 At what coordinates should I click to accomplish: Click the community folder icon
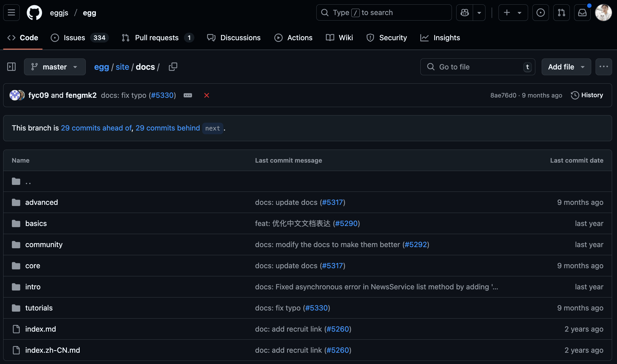16,244
